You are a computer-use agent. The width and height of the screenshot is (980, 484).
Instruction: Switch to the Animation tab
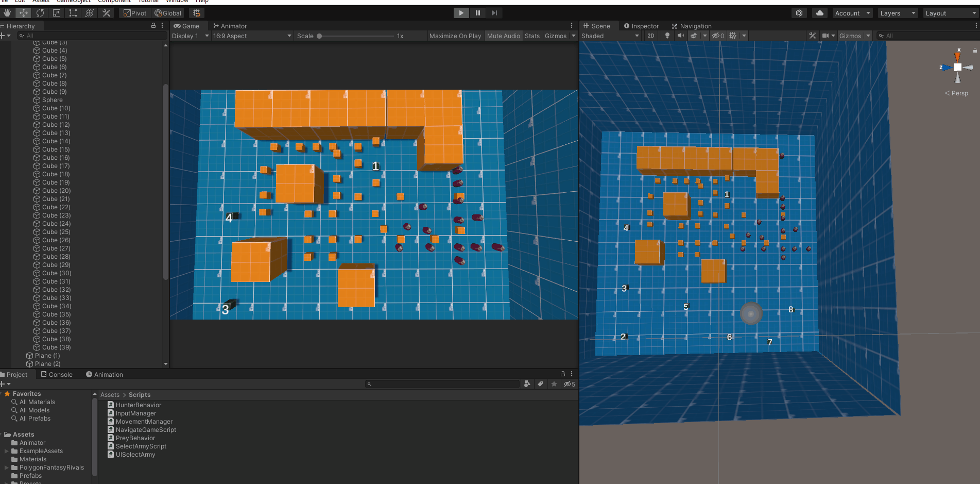click(104, 374)
